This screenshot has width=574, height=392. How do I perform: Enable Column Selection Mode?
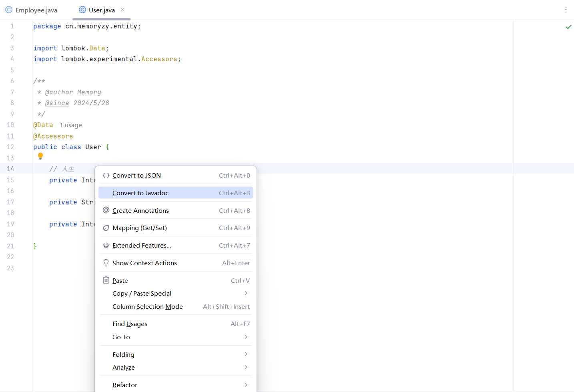(148, 306)
